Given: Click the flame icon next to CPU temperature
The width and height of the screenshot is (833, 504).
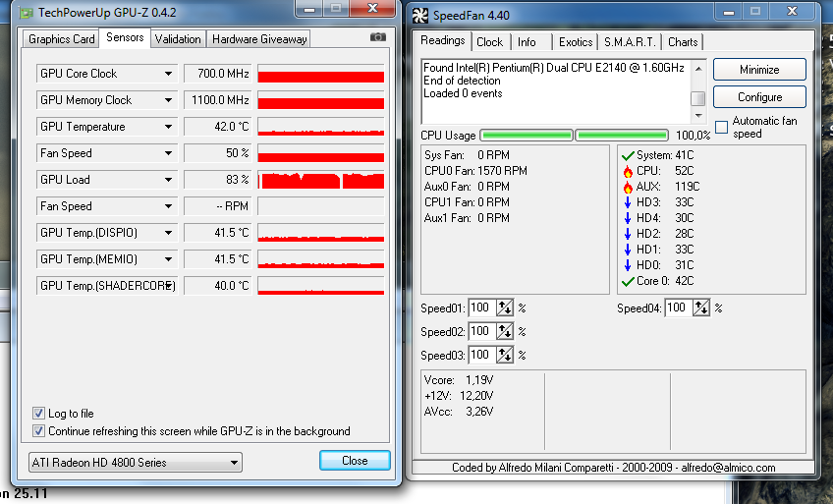Looking at the screenshot, I should pyautogui.click(x=628, y=171).
